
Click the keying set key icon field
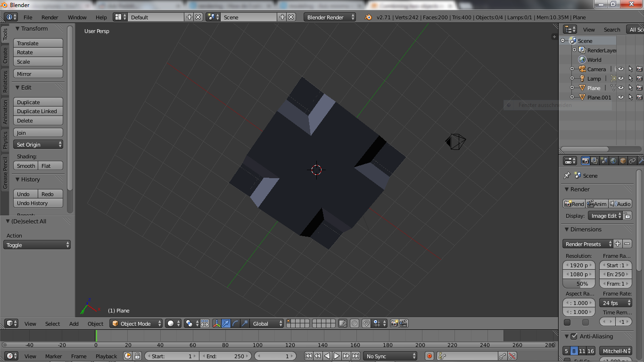coord(467,356)
